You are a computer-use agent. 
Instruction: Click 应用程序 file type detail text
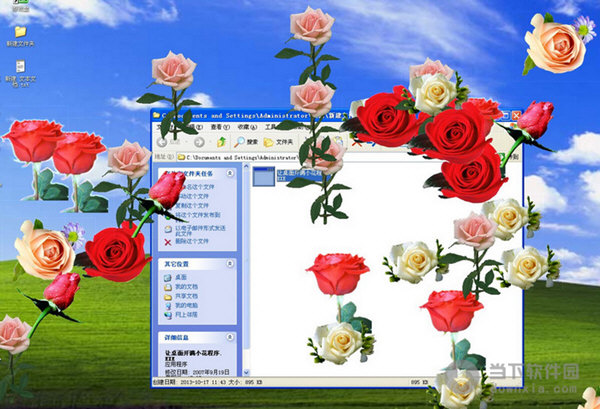pyautogui.click(x=175, y=365)
